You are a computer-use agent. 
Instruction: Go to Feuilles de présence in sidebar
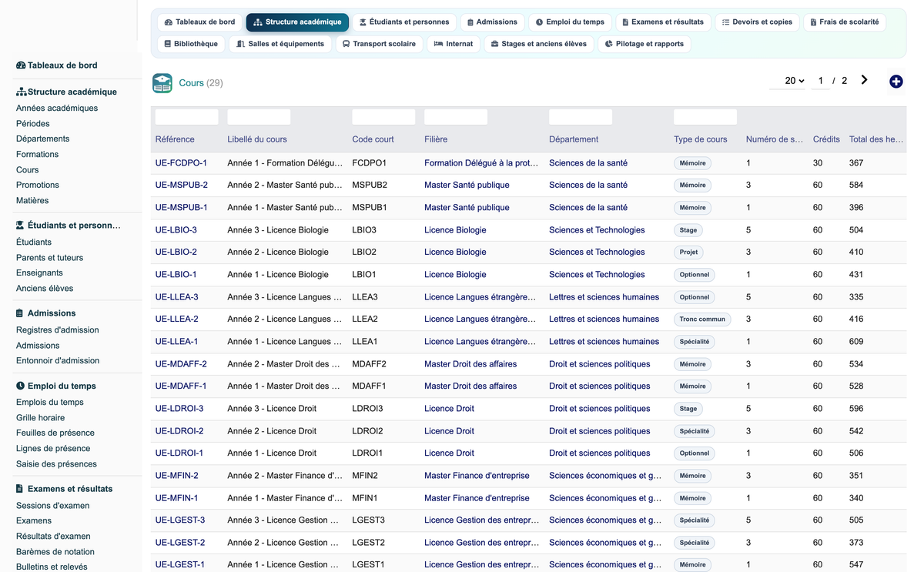[55, 433]
